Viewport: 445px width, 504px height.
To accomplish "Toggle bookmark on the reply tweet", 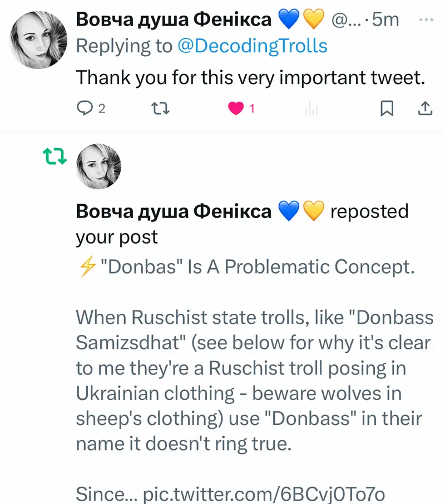I will pos(387,108).
